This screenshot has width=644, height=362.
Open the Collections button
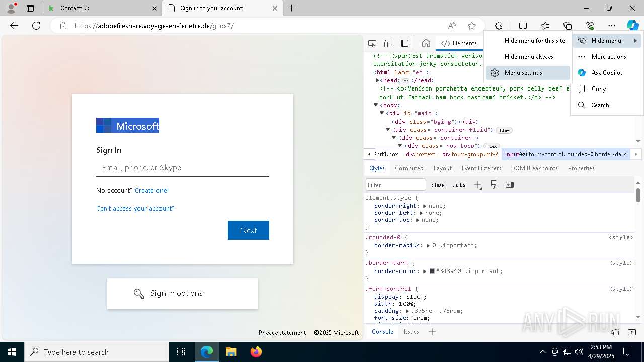568,26
